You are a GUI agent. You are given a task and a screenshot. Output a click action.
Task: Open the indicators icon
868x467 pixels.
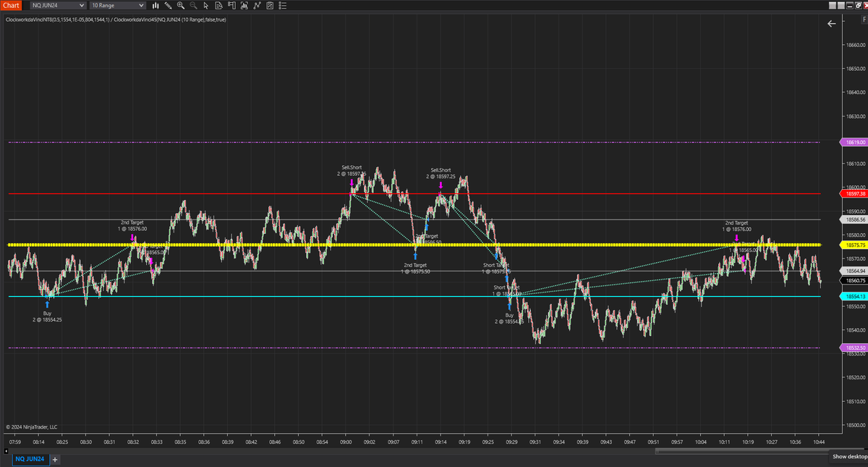(257, 5)
